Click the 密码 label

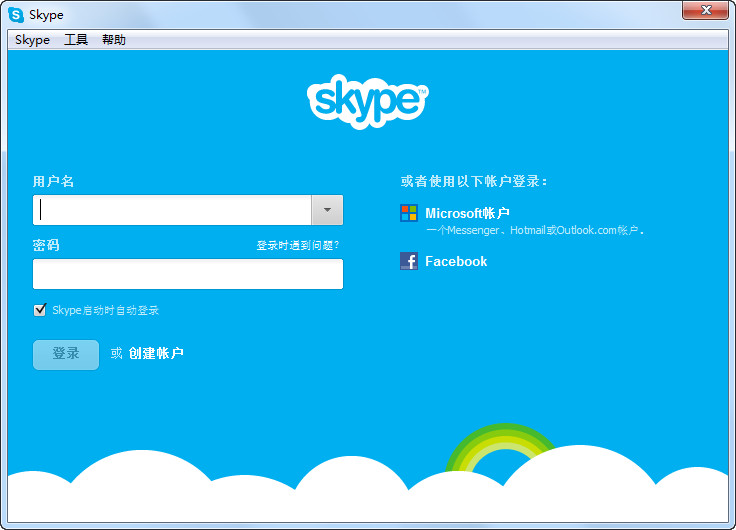[x=46, y=245]
